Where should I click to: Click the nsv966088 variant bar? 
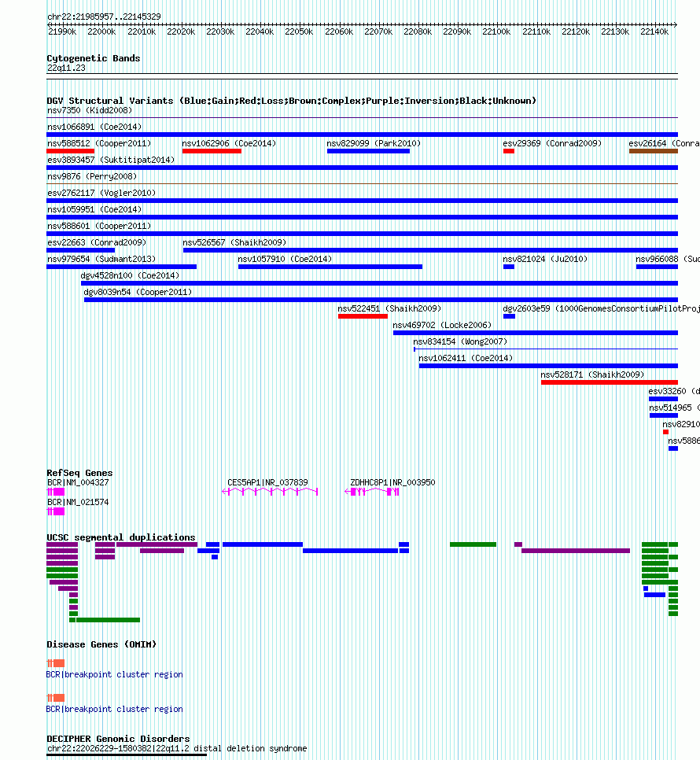657,267
